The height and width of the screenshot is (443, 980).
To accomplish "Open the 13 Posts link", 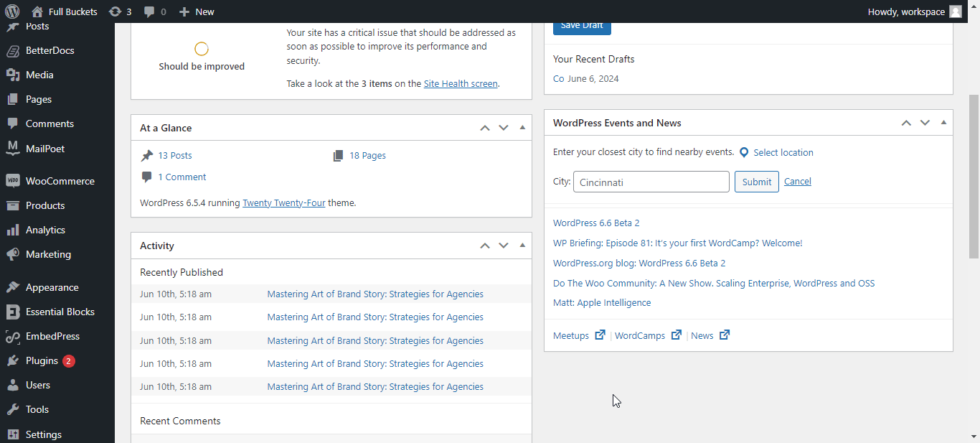I will click(175, 155).
